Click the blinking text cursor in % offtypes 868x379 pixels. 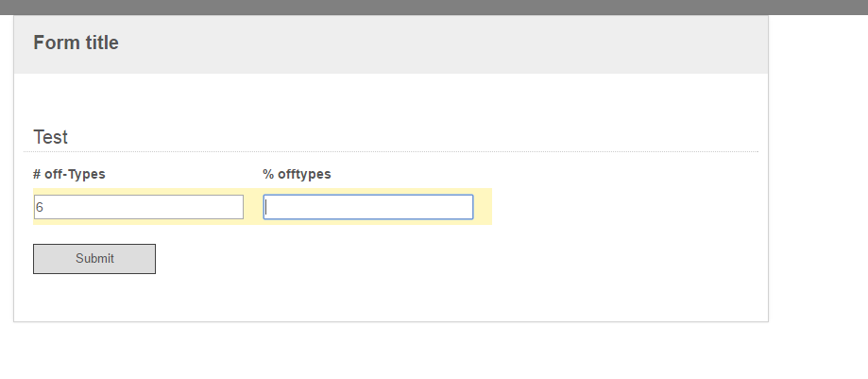point(266,207)
